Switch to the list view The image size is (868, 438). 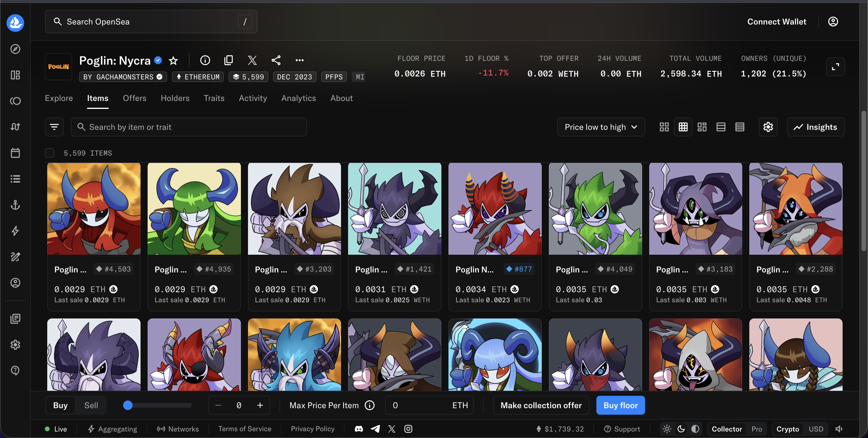[x=721, y=127]
